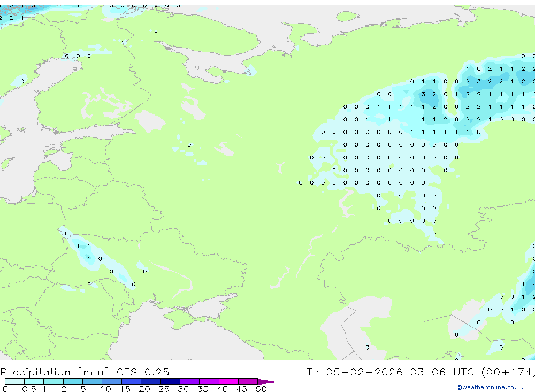This screenshot has height=392, width=535.
Task: Click the 5–10 mm light blue legend swatch
Action: 93,381
